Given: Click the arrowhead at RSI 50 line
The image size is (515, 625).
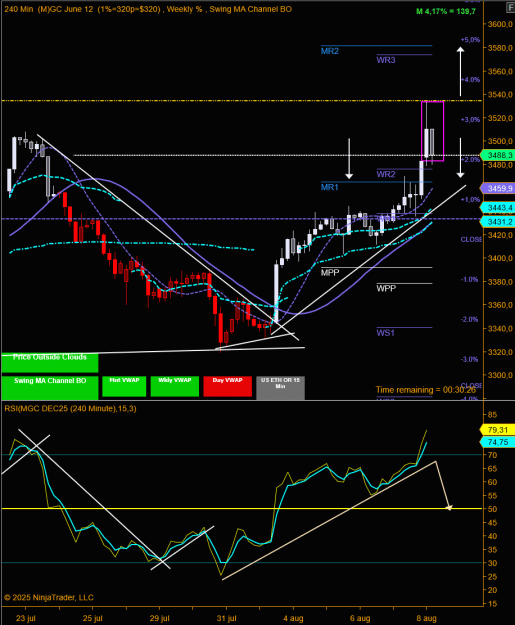Looking at the screenshot, I should click(x=449, y=507).
